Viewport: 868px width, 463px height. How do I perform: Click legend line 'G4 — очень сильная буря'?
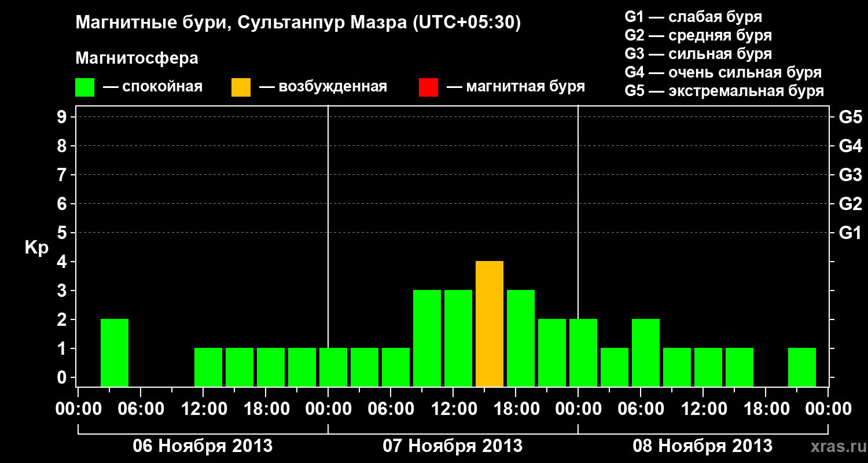[723, 72]
